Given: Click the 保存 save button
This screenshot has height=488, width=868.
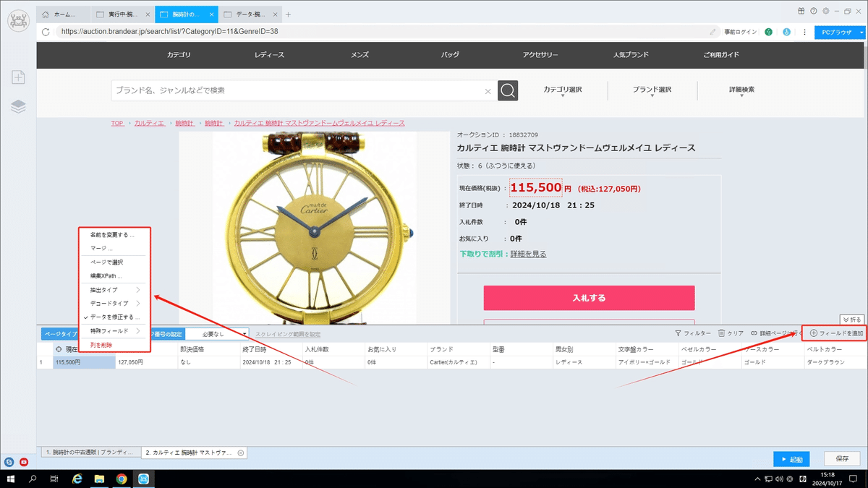Looking at the screenshot, I should tap(842, 459).
